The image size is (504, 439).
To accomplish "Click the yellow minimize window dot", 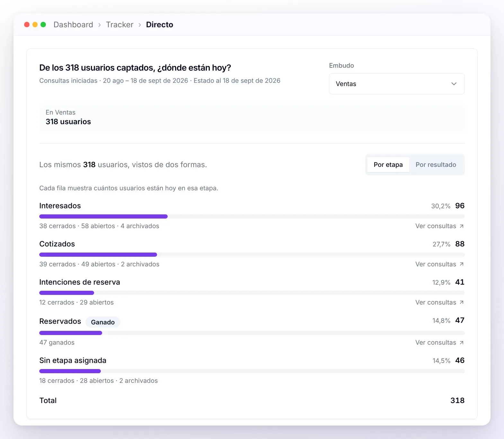I will coord(35,25).
